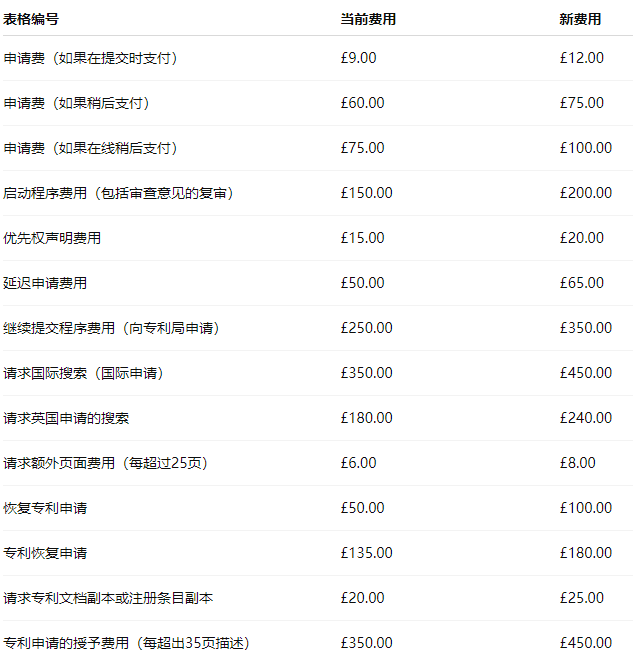Click the £135.00 current fee cell

coord(366,553)
